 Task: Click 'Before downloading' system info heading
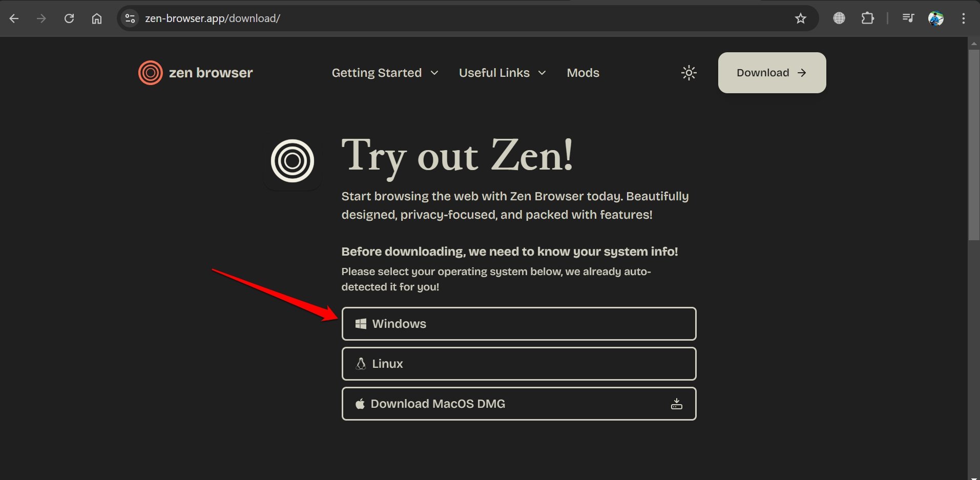pyautogui.click(x=510, y=252)
